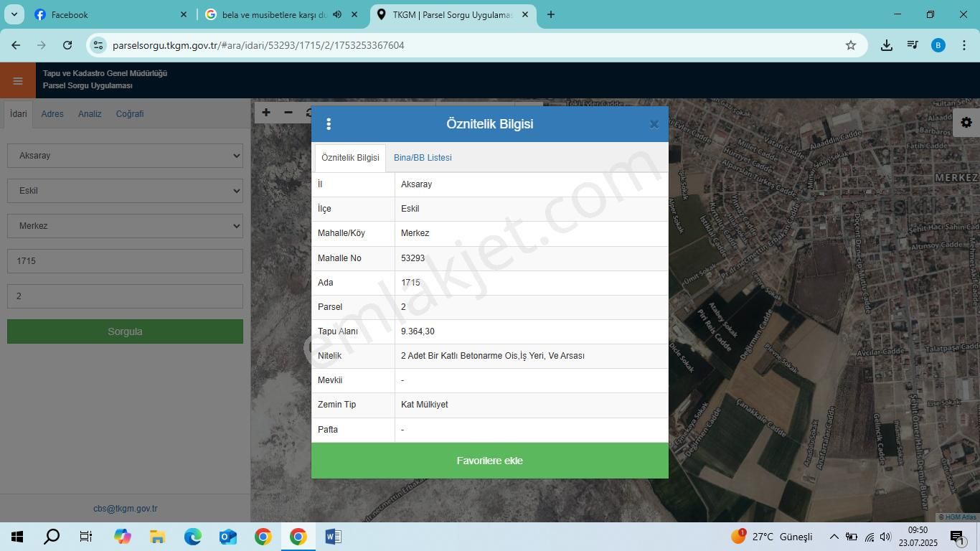
Task: Zoom in the map with plus icon
Action: 266,113
